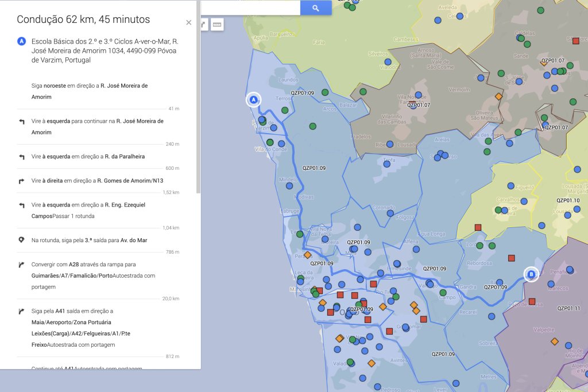The width and height of the screenshot is (588, 392).
Task: Click destination marker B on map
Action: tap(531, 274)
